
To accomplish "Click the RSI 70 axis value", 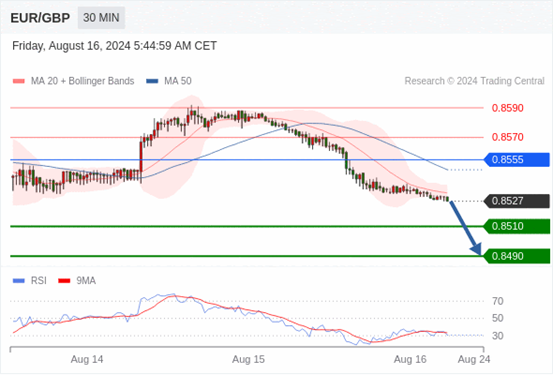I will coord(498,301).
